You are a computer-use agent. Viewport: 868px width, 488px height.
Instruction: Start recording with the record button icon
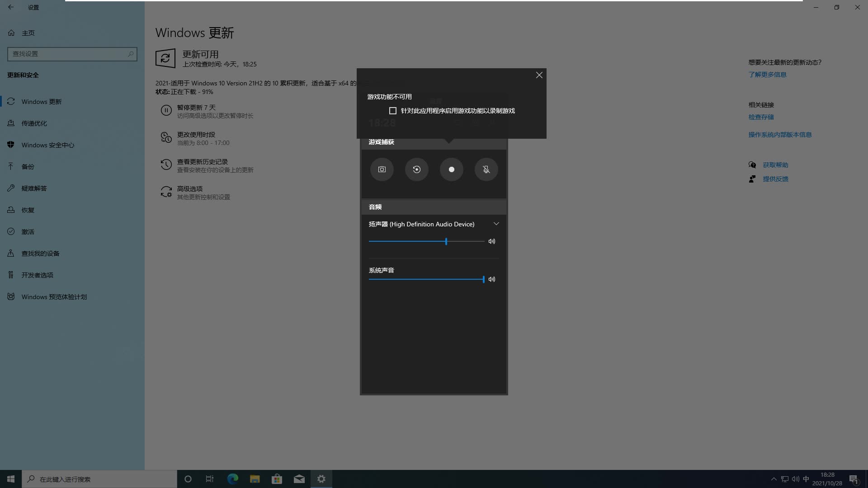tap(451, 169)
